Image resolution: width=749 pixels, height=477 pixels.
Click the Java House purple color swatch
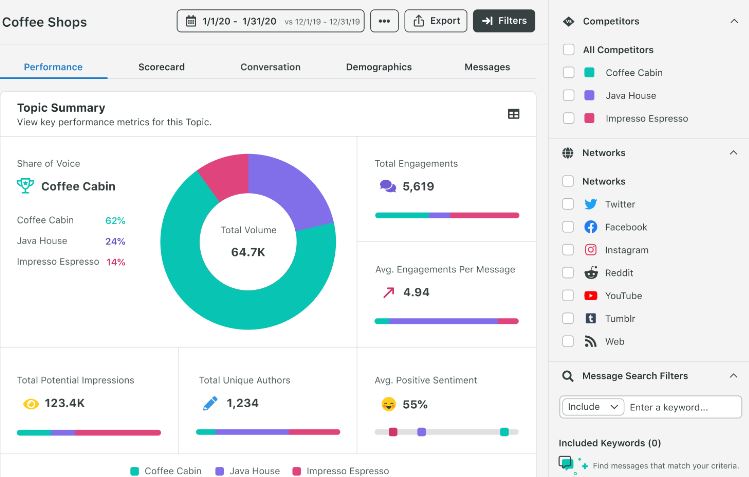point(589,95)
